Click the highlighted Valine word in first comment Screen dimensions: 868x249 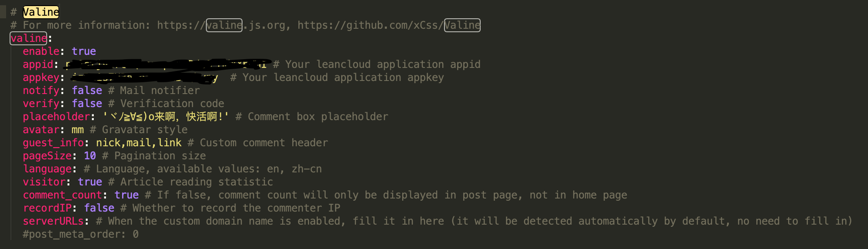click(41, 12)
